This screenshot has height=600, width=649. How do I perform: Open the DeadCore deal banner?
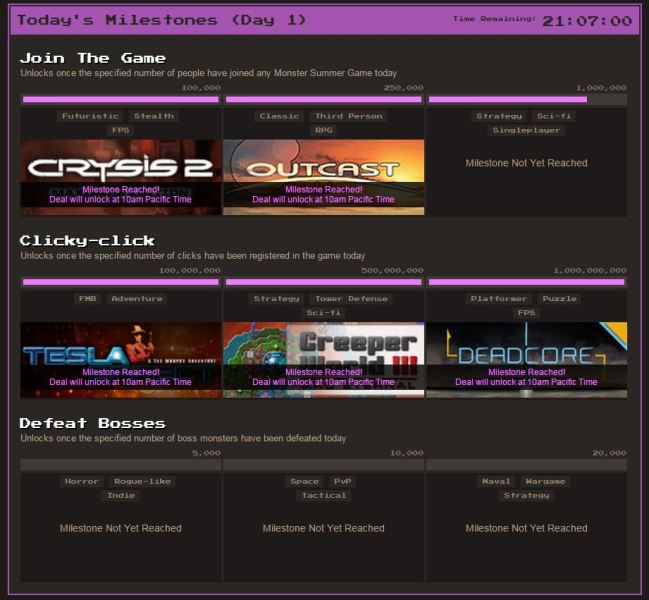click(526, 360)
